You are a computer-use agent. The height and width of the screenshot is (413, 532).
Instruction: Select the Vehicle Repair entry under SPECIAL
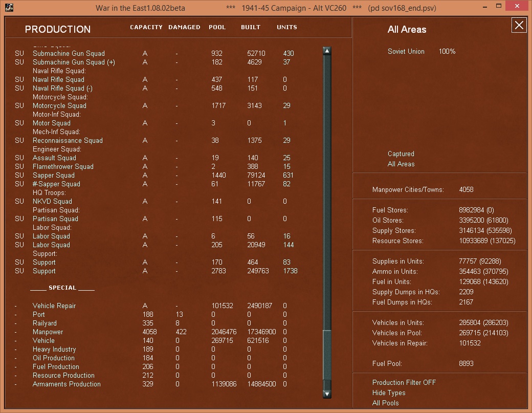pos(56,306)
